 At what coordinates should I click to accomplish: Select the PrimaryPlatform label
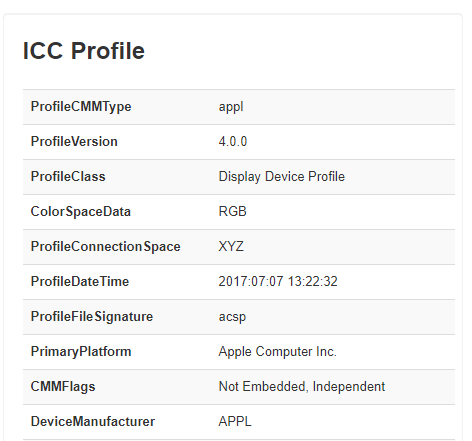point(81,352)
